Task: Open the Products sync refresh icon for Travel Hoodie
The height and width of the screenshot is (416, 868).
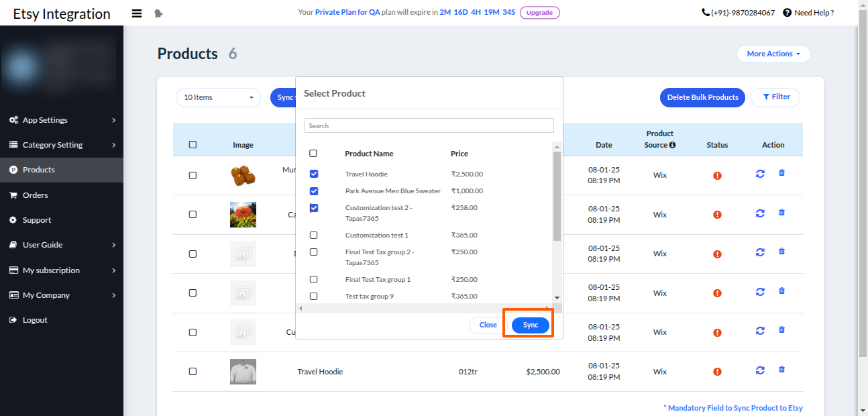Action: (x=760, y=370)
